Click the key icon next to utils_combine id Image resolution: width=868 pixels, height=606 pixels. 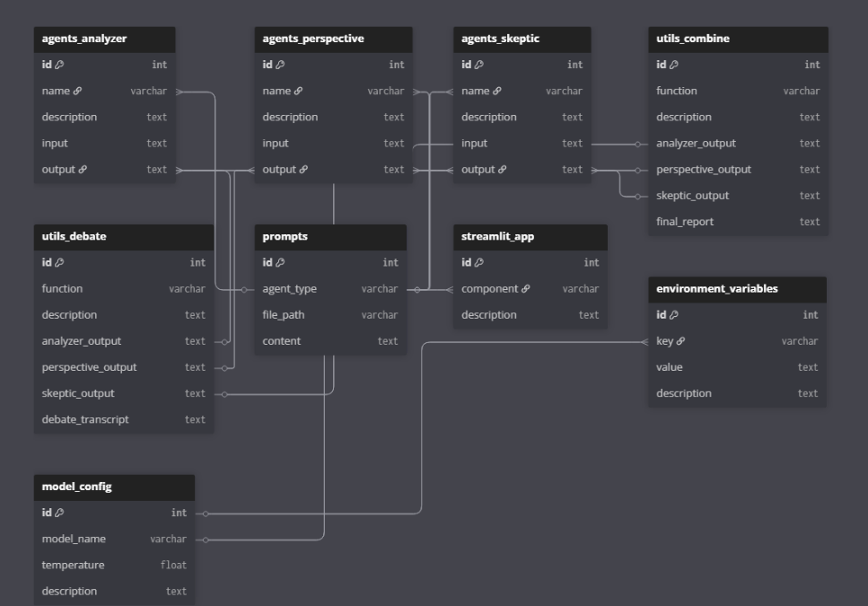click(x=674, y=65)
